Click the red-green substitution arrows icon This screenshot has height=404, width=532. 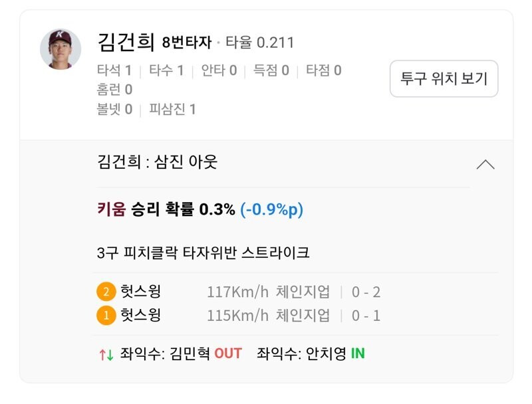coord(106,353)
